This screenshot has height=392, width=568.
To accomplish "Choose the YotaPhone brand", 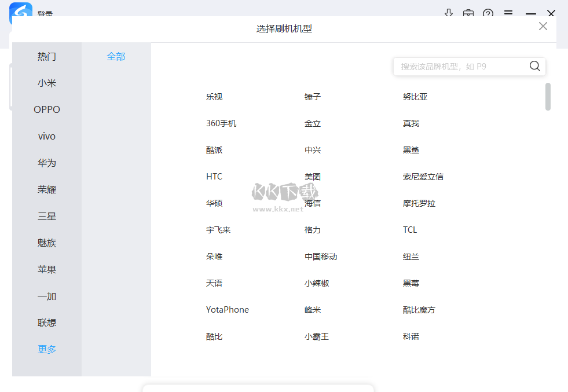I will pos(228,310).
